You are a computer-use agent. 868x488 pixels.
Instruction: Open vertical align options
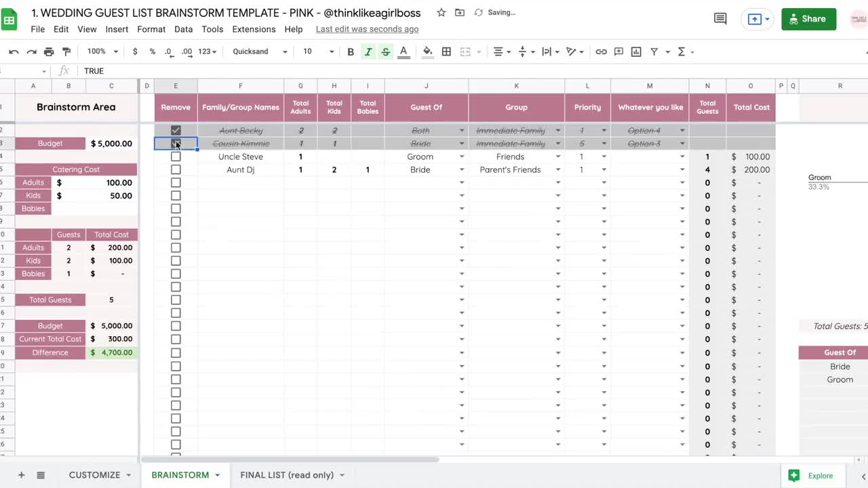pos(526,52)
